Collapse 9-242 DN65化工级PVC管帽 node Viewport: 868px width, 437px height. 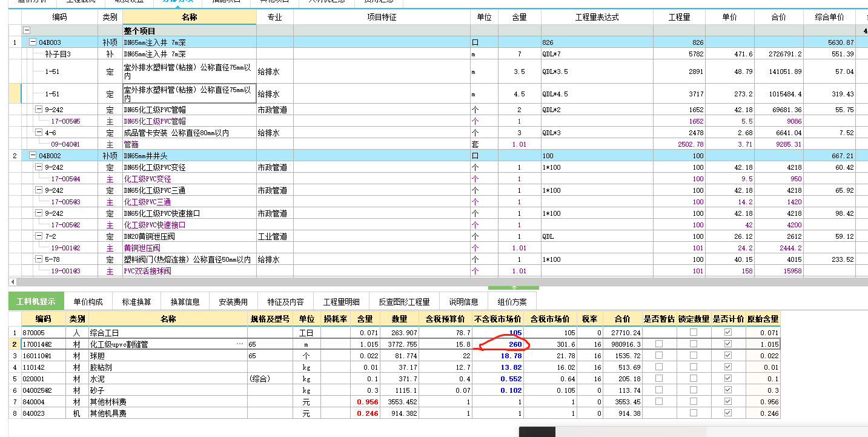coord(39,110)
